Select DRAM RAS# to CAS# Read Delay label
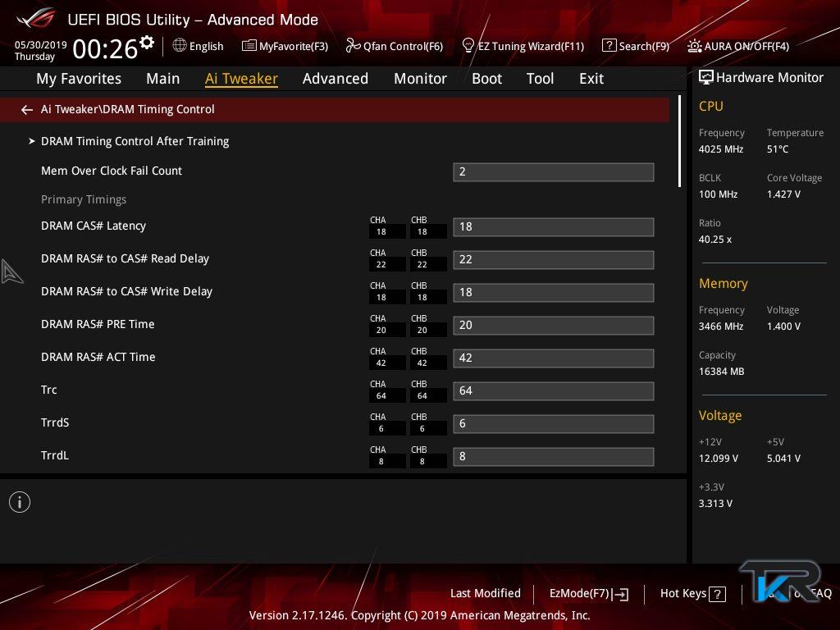 (125, 258)
